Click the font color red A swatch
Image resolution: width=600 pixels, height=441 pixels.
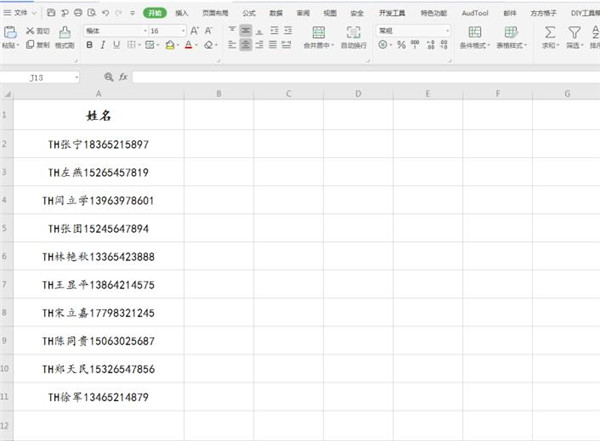(x=188, y=45)
